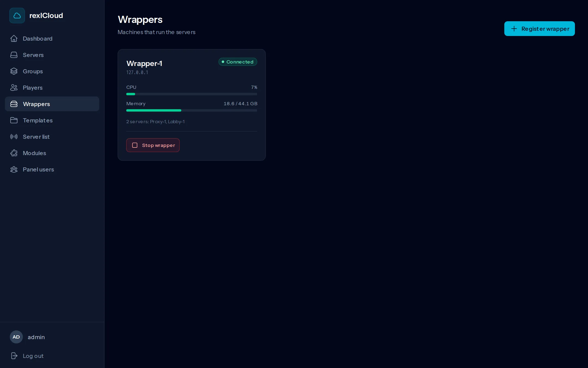This screenshot has width=588, height=368.
Task: Go to the Templates page
Action: point(52,120)
